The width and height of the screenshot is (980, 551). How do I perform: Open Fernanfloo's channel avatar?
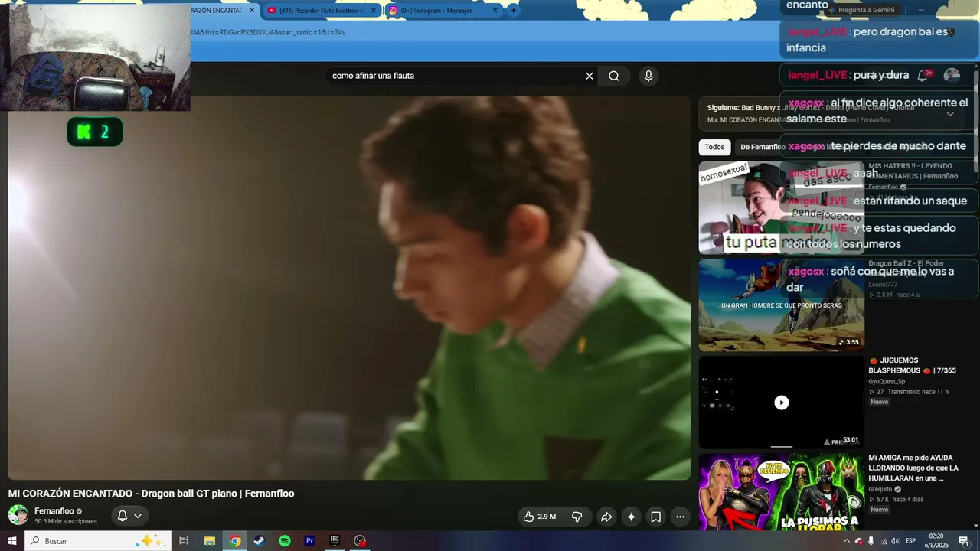coord(18,515)
